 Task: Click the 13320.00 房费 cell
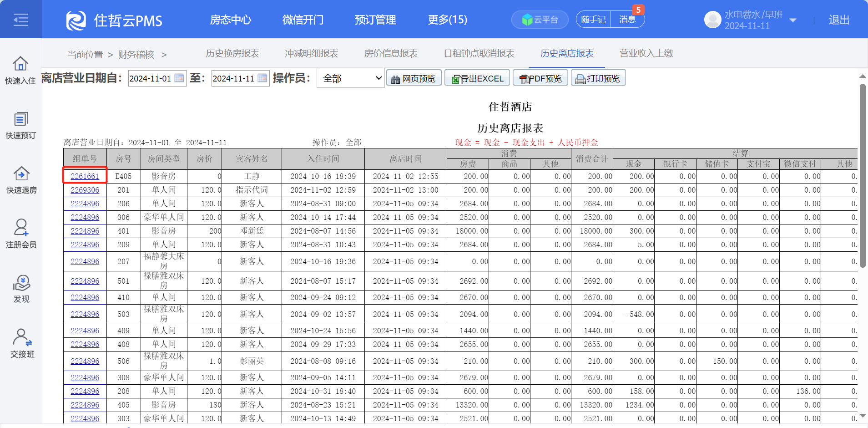(x=468, y=405)
